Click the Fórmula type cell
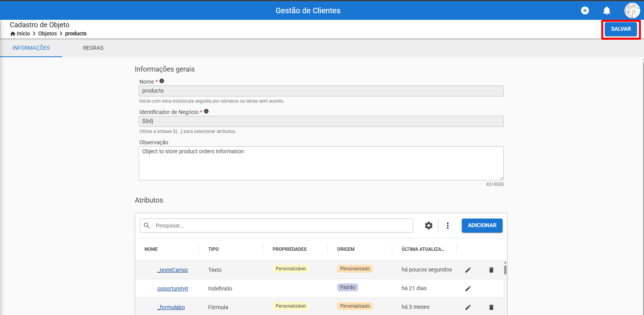 [218, 307]
